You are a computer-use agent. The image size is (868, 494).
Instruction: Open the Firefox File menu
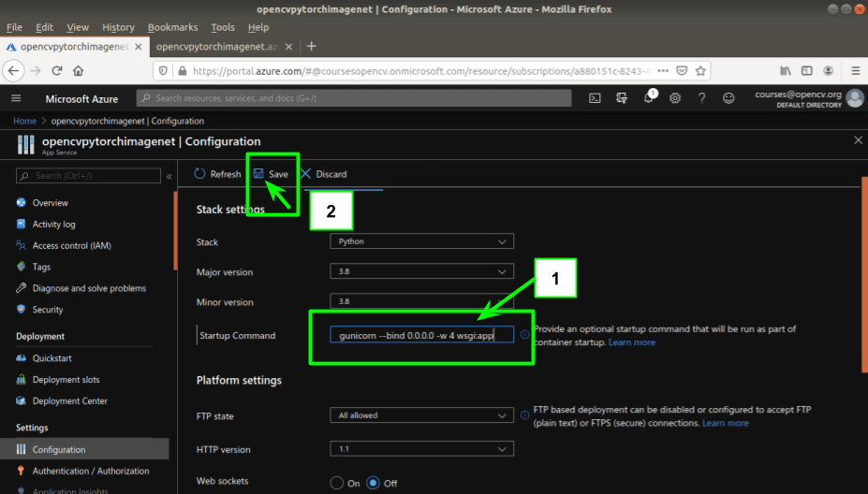(14, 27)
